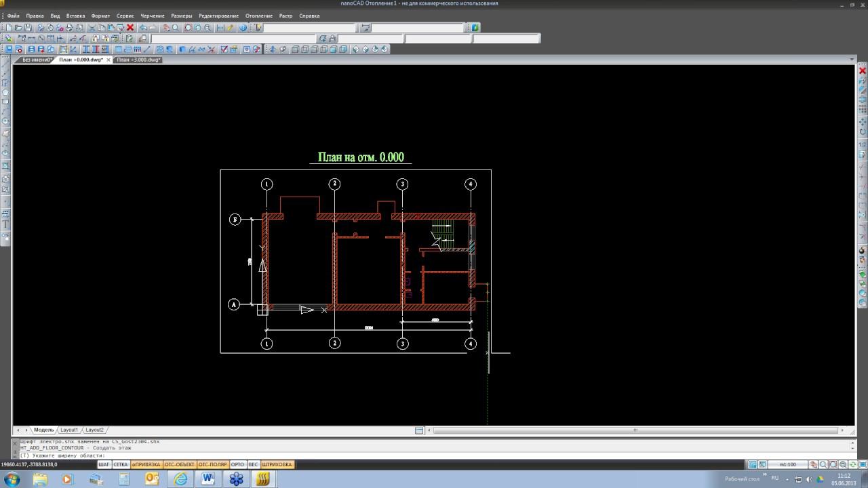Screen dimensions: 868x488
Task: Click the ОТС-ПОЛЯР status bar button
Action: point(212,465)
